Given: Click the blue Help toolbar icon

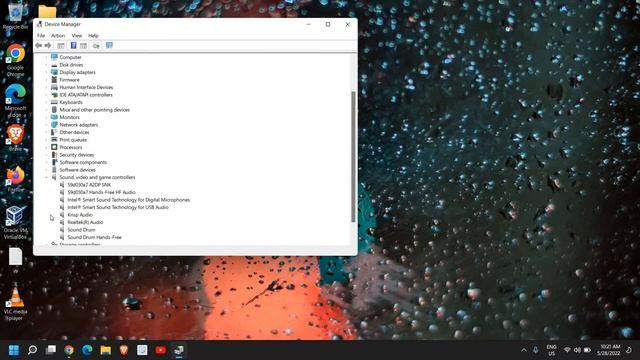Looking at the screenshot, I should pos(73,45).
